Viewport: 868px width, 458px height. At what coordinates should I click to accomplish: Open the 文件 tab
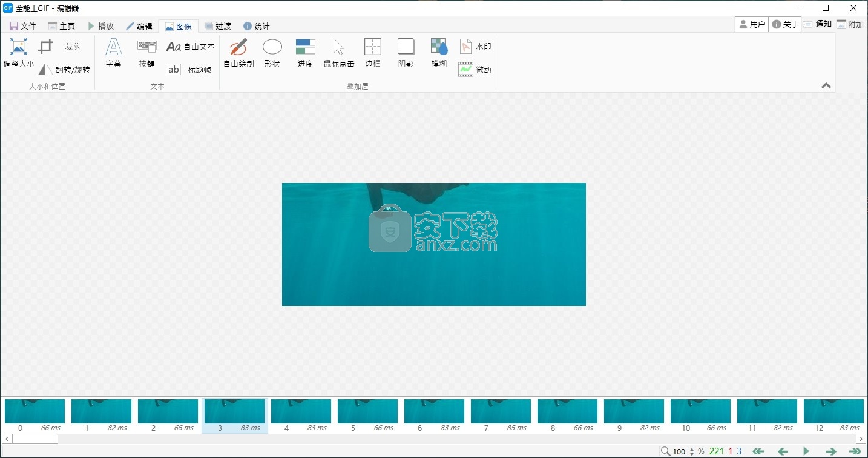click(23, 26)
